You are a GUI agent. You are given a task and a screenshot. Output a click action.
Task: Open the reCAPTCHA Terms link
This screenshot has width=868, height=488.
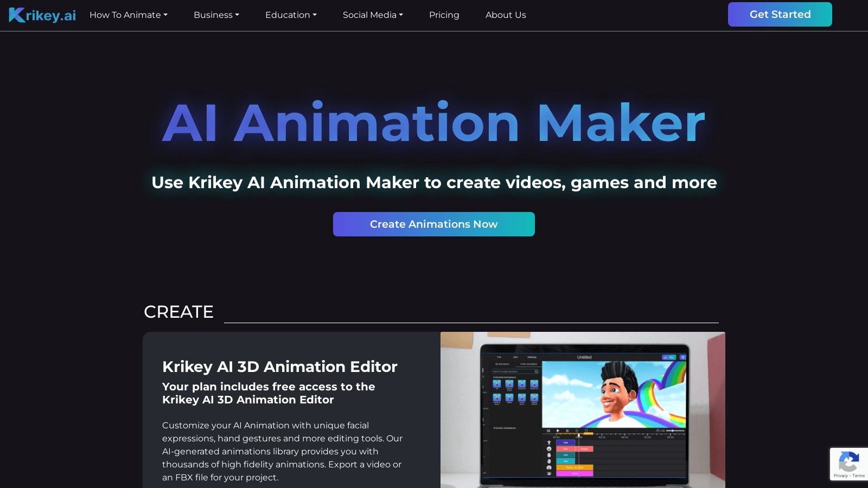pyautogui.click(x=858, y=476)
